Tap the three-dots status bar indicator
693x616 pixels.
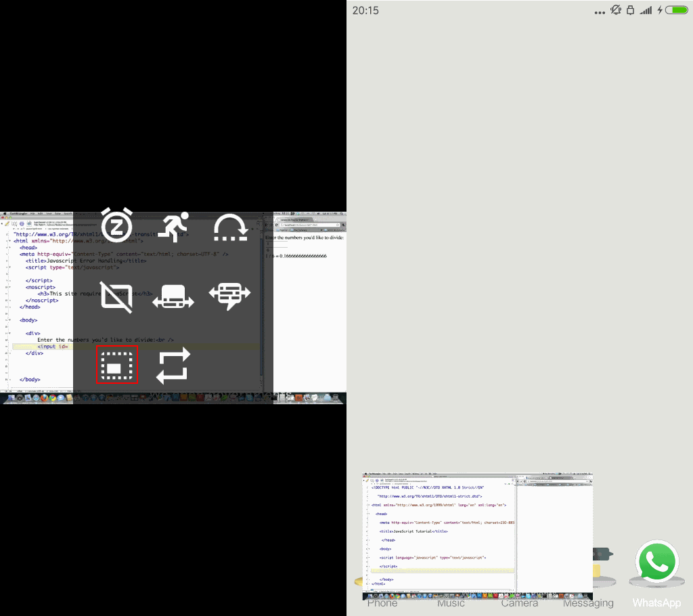(x=600, y=12)
